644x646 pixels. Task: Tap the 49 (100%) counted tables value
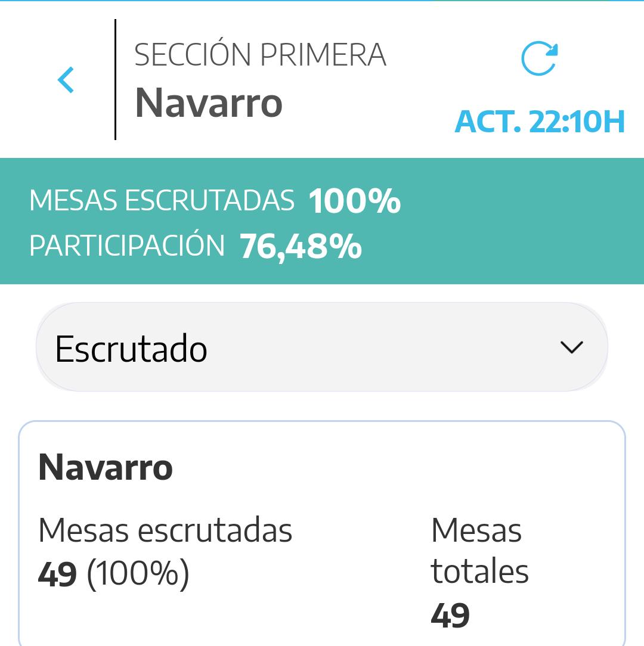[113, 573]
